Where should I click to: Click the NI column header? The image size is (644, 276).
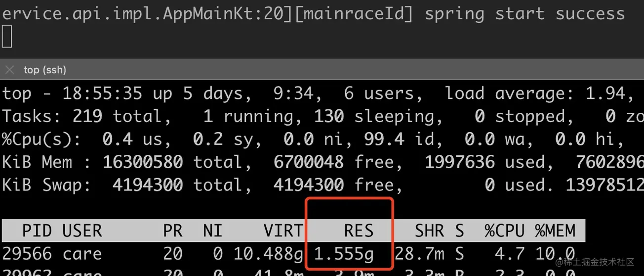tap(213, 230)
